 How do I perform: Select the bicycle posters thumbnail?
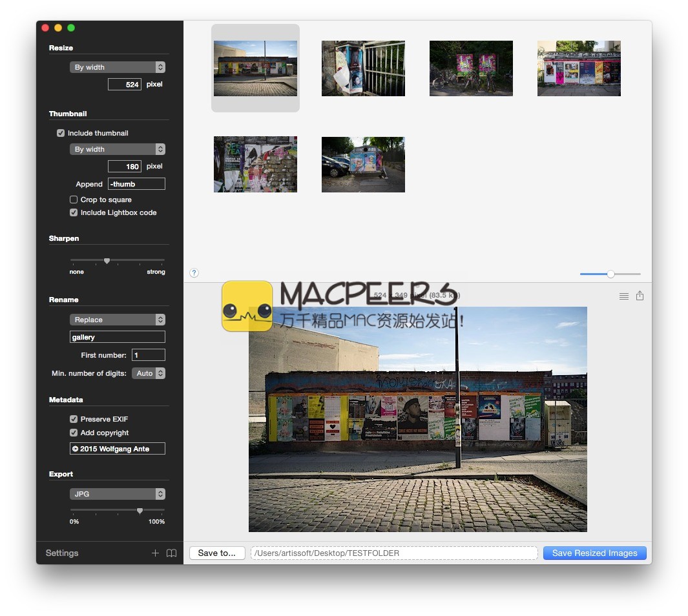pos(471,68)
